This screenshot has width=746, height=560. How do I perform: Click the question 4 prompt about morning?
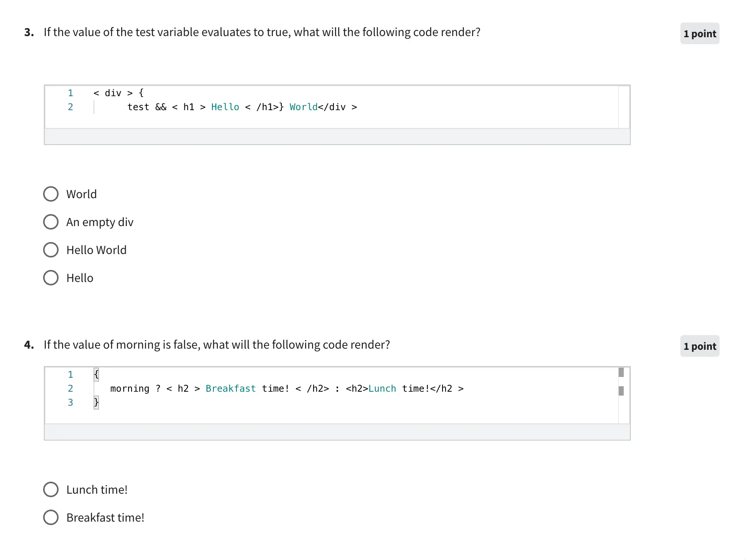pyautogui.click(x=217, y=345)
